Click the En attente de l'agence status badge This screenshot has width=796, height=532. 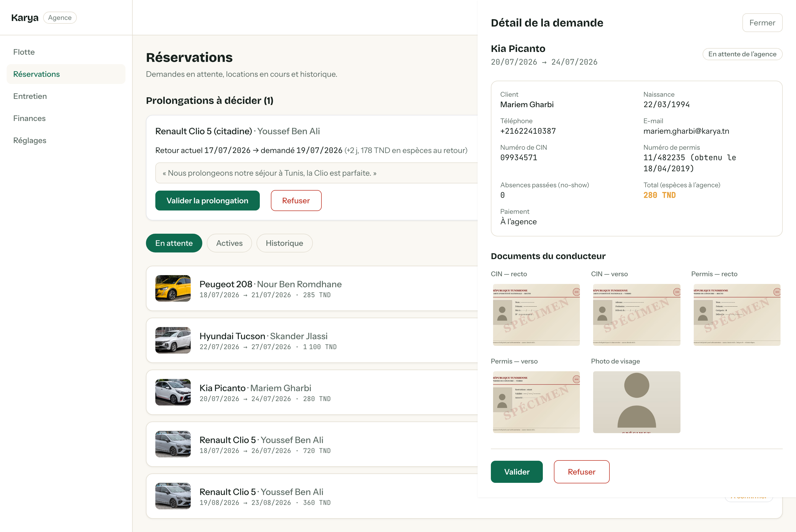click(x=742, y=54)
